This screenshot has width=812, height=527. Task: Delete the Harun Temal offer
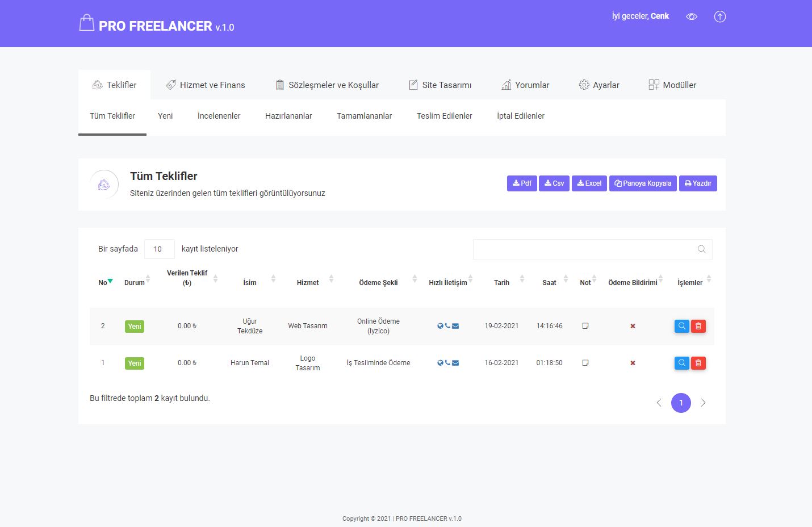coord(698,363)
